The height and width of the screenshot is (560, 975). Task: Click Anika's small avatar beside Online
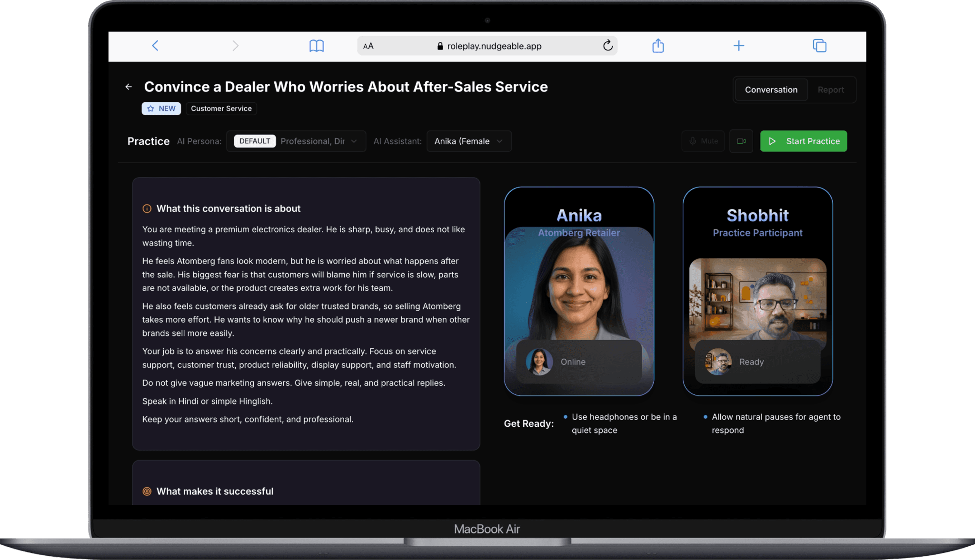point(539,362)
